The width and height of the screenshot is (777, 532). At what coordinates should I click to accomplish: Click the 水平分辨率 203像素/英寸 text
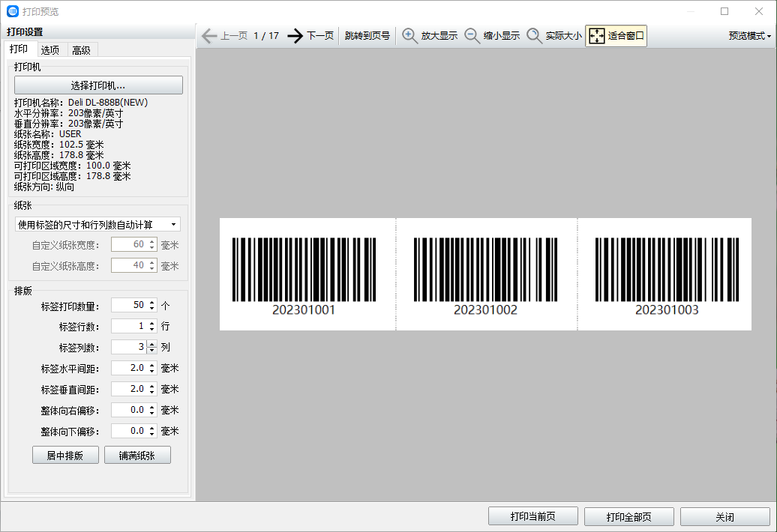[68, 113]
